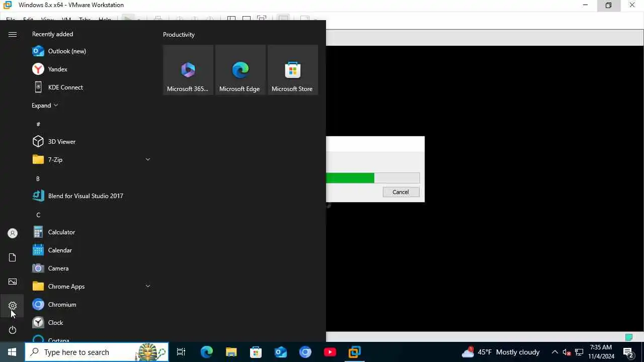
Task: Open Chromium from the taskbar
Action: tap(305, 352)
